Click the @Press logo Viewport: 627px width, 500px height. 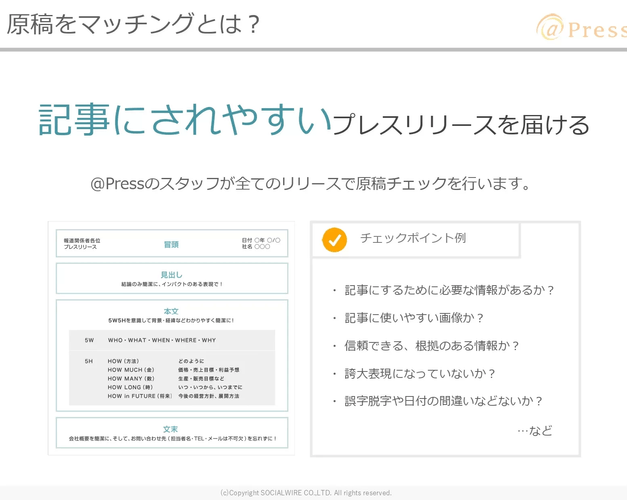[581, 28]
